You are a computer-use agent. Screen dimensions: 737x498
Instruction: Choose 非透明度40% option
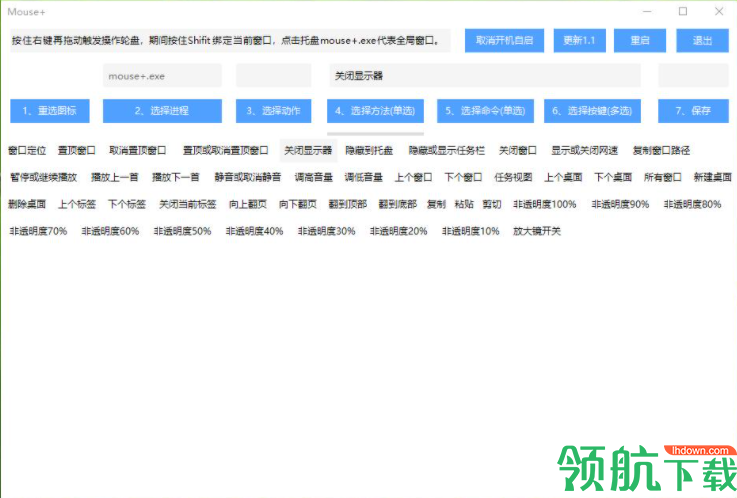point(254,231)
